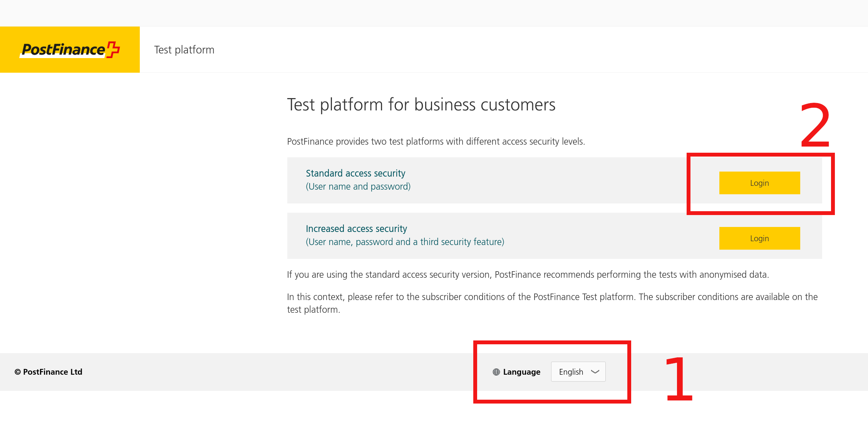Click the anonymised data recommendation paragraph
868x432 pixels.
coord(528,275)
